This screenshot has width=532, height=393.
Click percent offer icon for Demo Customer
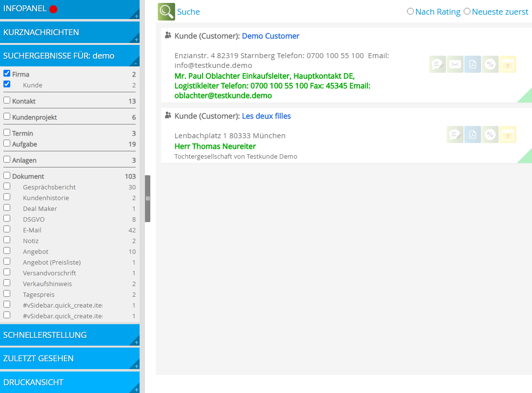(490, 64)
